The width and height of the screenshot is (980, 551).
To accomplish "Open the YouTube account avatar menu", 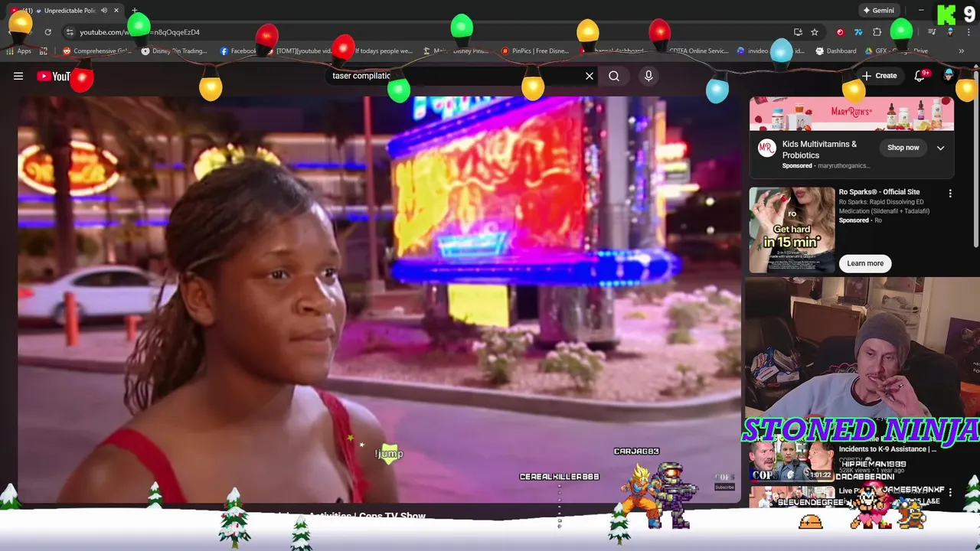I will [949, 76].
